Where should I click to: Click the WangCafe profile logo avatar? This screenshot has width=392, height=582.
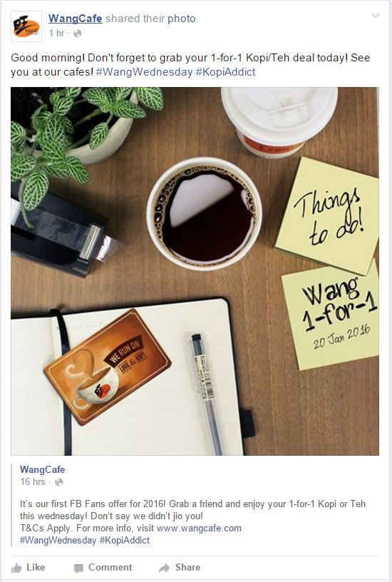[26, 26]
